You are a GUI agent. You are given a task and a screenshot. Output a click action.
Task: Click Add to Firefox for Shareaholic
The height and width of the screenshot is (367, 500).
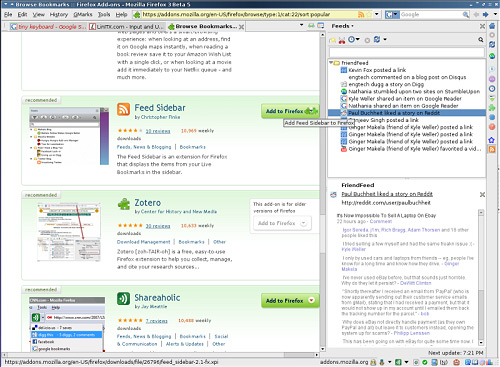click(x=290, y=301)
